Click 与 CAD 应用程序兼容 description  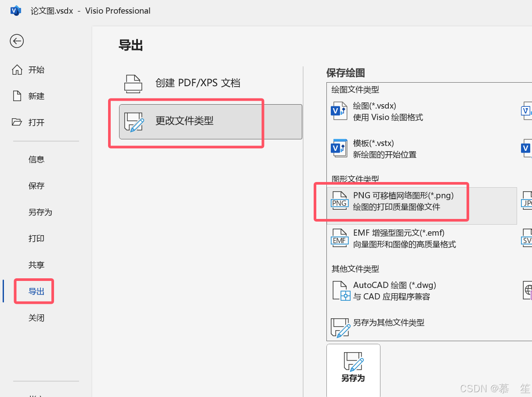click(x=391, y=297)
